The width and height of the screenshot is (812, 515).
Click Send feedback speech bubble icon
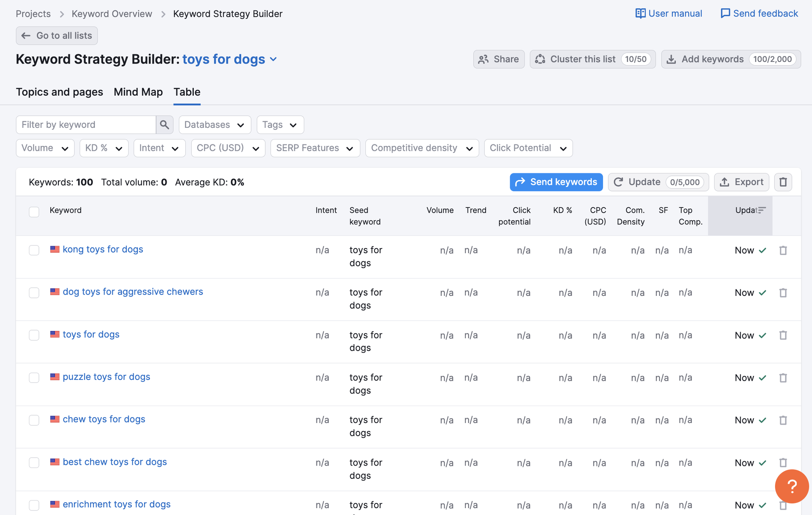coord(725,13)
